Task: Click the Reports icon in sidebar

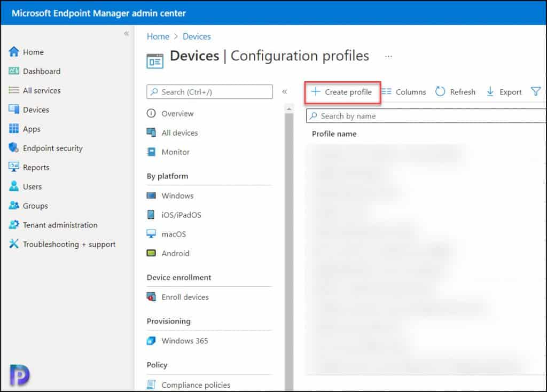Action: point(13,167)
